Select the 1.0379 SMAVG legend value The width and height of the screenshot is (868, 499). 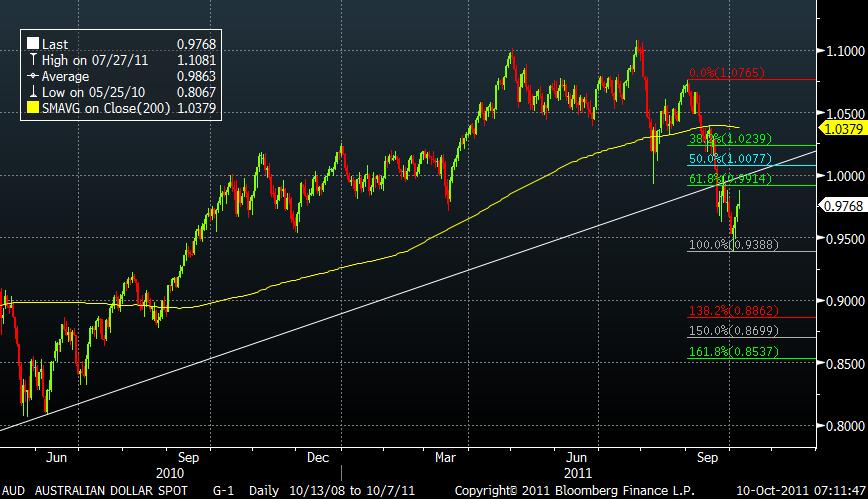click(x=197, y=108)
